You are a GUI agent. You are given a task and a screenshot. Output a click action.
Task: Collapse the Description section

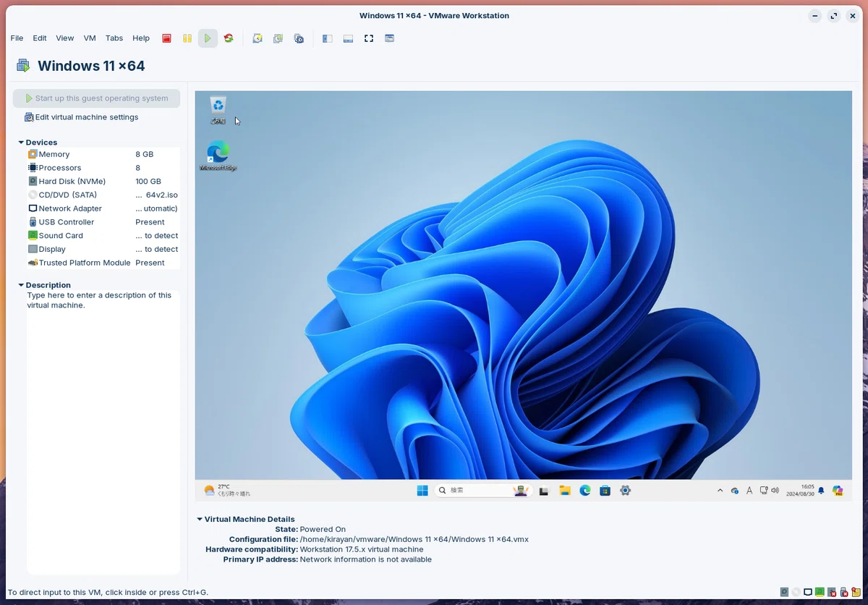click(x=21, y=285)
